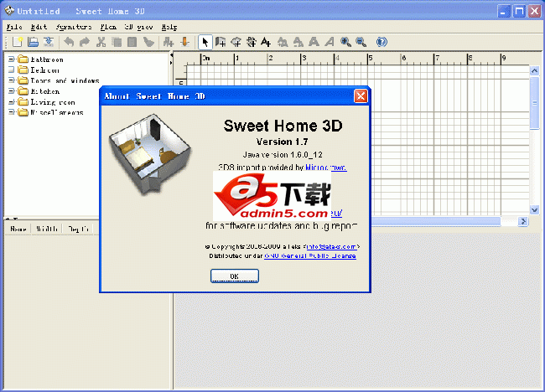Click the blue Help icon in toolbar
Viewport: 545px width, 392px height.
[381, 42]
